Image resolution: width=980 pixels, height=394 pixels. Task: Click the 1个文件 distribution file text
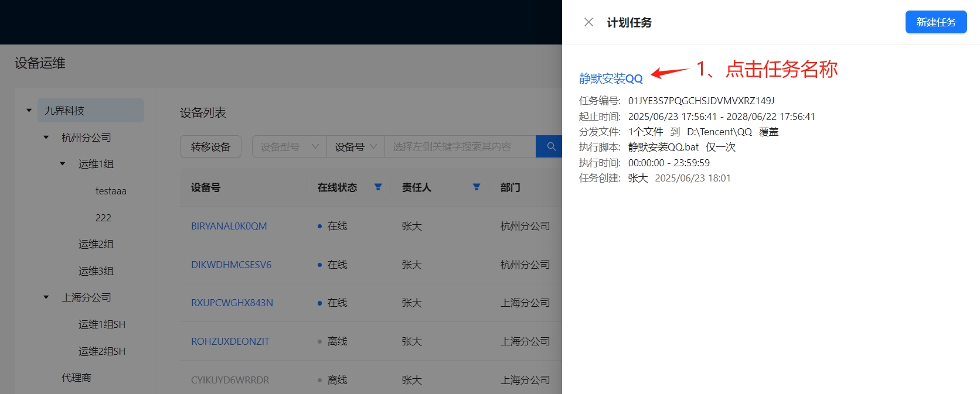coord(645,132)
